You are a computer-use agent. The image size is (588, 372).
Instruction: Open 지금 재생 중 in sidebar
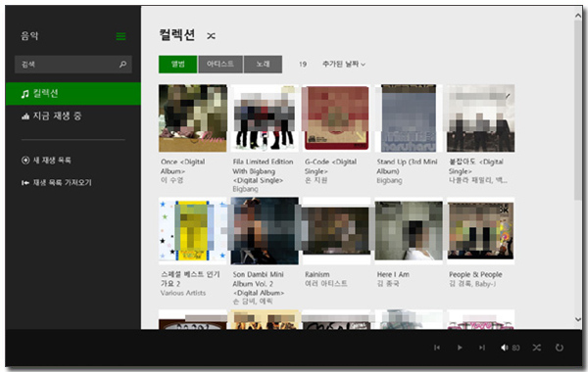pos(73,116)
